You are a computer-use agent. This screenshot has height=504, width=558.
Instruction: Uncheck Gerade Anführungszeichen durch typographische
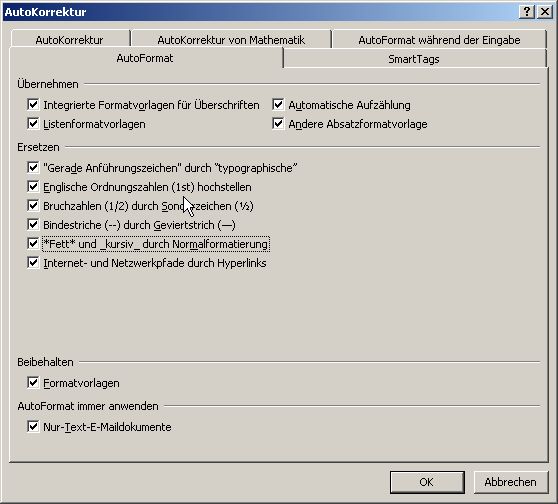point(33,167)
